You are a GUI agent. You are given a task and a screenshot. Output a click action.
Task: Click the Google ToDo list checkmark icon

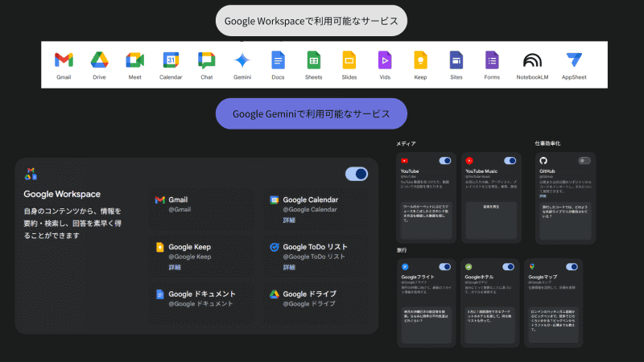tap(274, 247)
